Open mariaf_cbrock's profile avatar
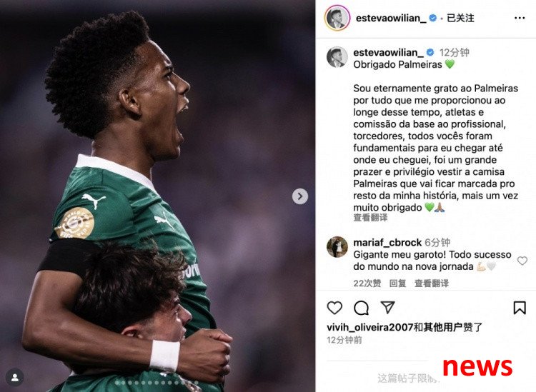 click(x=337, y=246)
